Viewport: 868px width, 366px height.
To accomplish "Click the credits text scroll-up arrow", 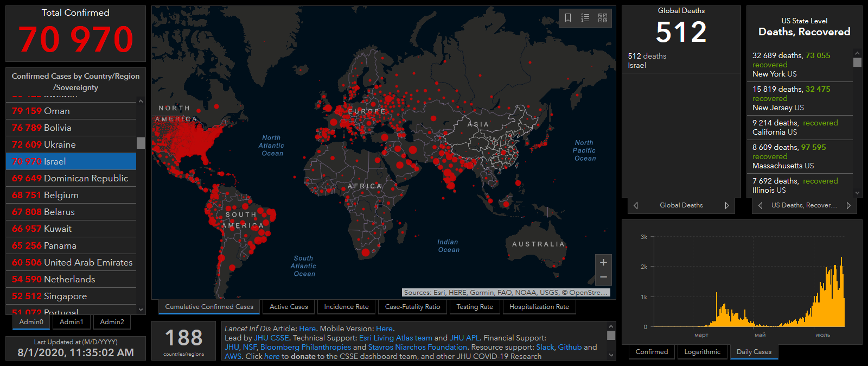I will 611,326.
